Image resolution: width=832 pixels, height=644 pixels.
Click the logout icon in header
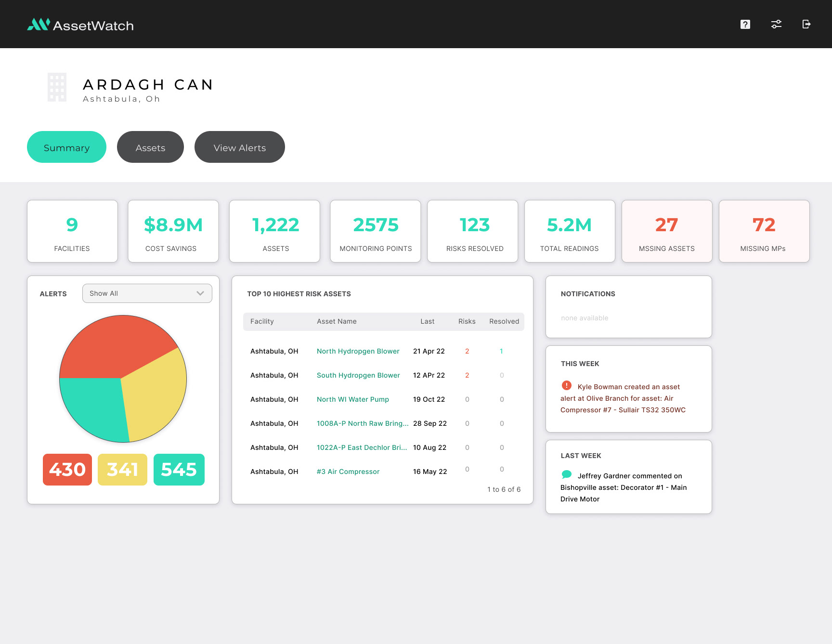pyautogui.click(x=806, y=24)
